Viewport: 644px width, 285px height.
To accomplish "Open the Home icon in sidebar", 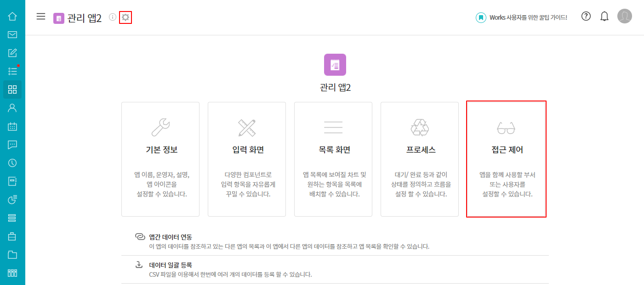I will (x=12, y=17).
